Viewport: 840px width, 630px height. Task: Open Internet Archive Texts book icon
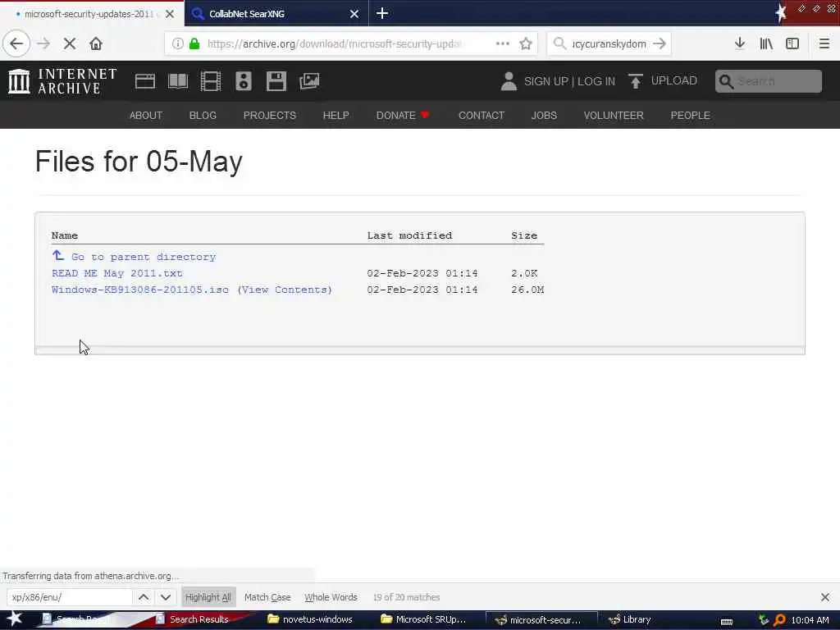tap(178, 81)
